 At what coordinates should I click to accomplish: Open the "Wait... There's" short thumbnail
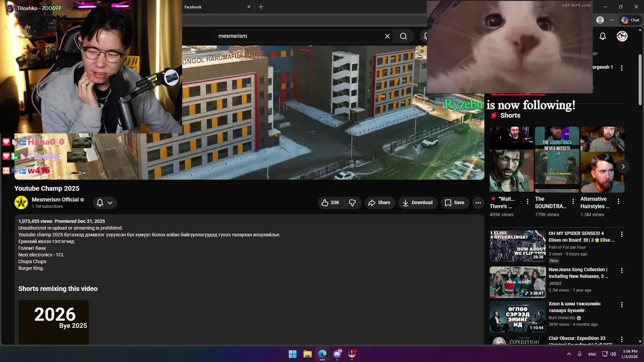[512, 159]
